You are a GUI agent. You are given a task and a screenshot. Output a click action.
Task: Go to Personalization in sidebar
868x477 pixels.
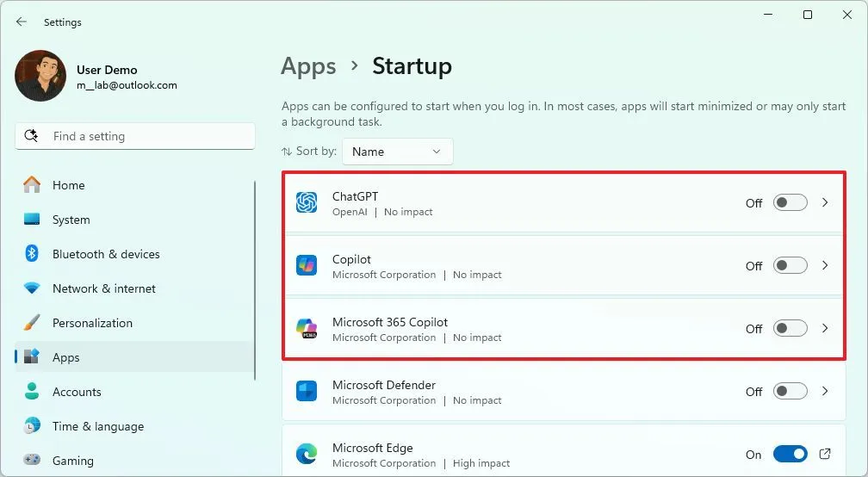[x=92, y=323]
